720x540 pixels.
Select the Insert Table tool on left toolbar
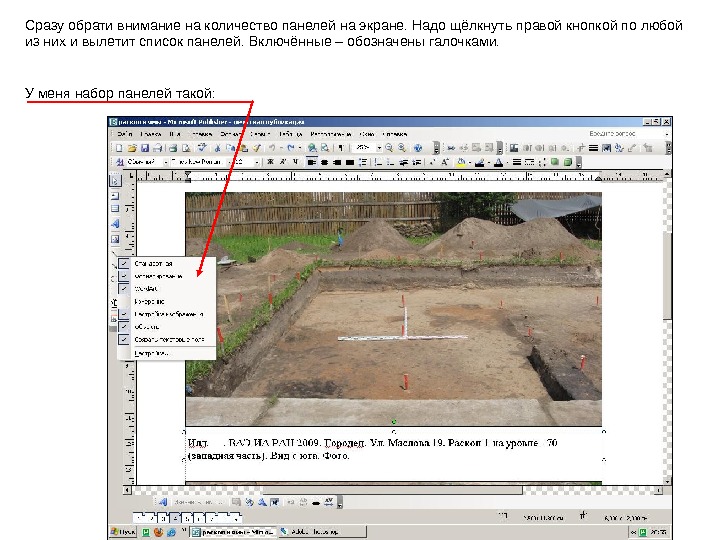click(x=115, y=208)
